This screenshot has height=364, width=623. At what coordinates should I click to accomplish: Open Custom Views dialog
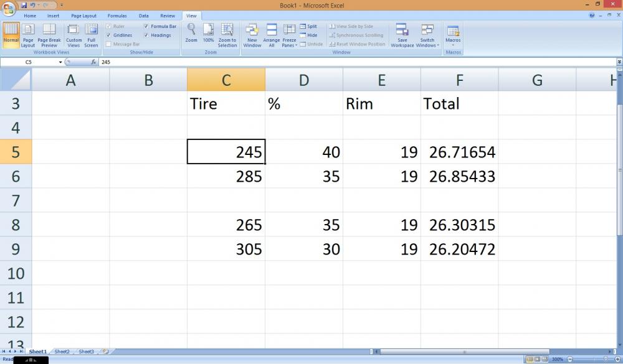74,35
